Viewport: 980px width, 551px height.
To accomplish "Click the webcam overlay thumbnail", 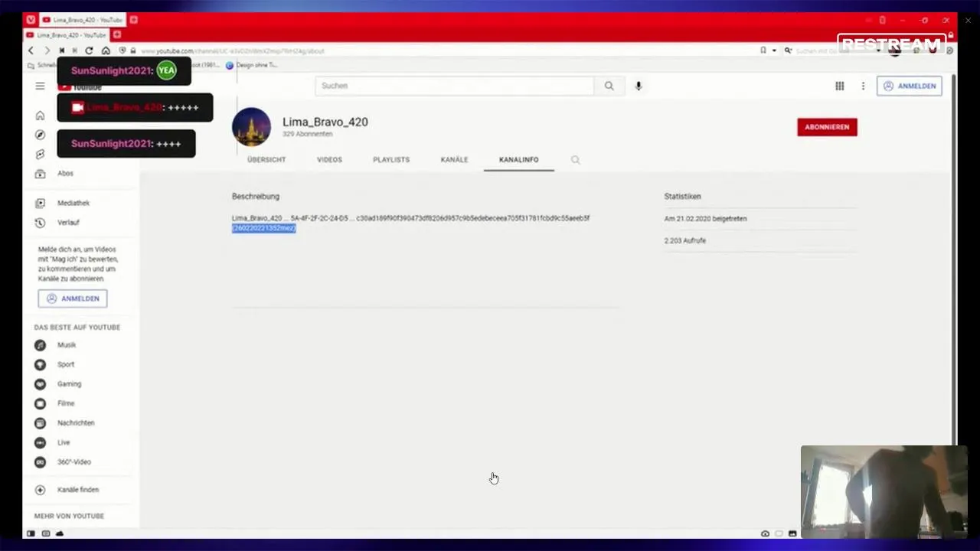I will (884, 491).
